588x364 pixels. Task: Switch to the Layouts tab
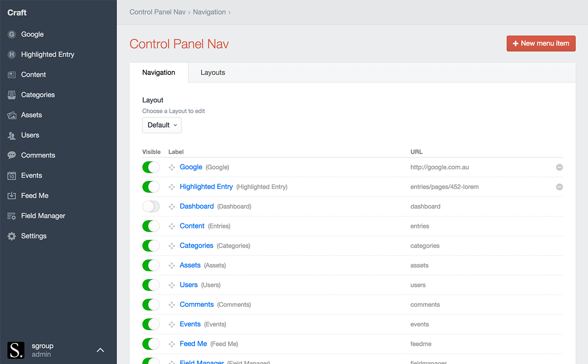pyautogui.click(x=212, y=73)
